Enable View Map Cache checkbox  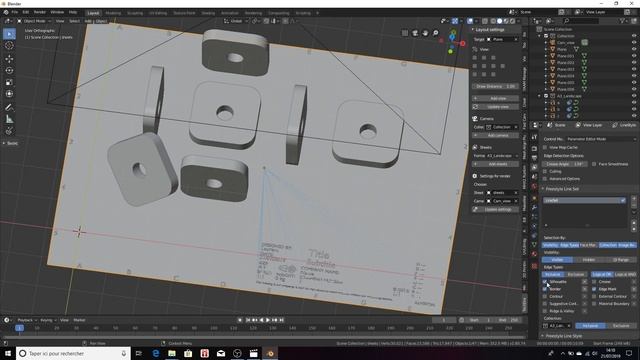[545, 147]
